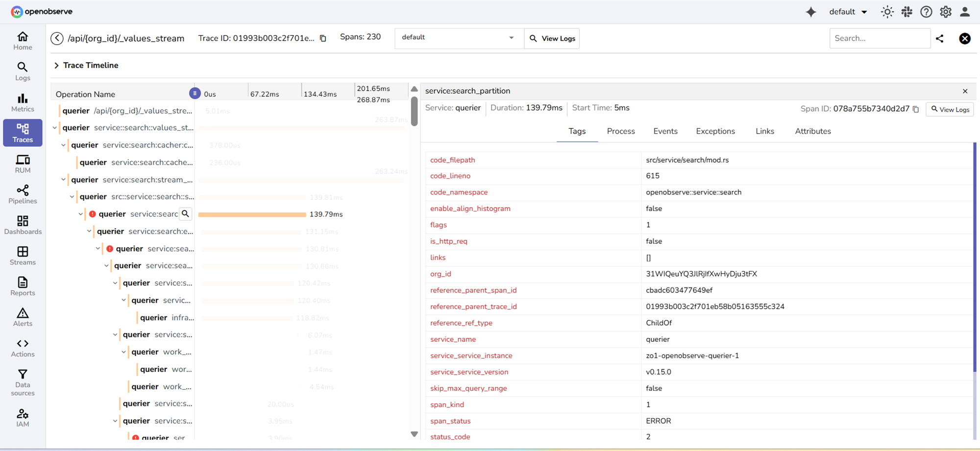Click View Logs beside Span ID
This screenshot has width=980, height=451.
pyautogui.click(x=950, y=110)
